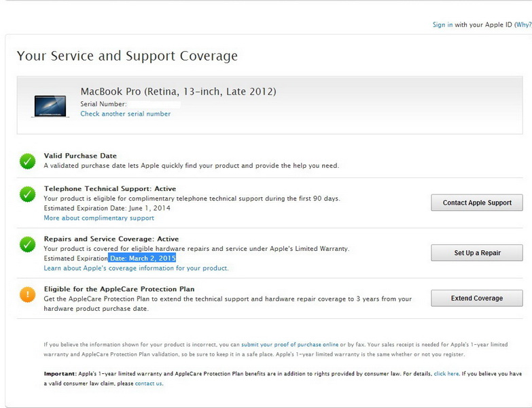532x408 pixels.
Task: Click orange exclamation icon beside AppleCare Protection Plan
Action: click(27, 294)
